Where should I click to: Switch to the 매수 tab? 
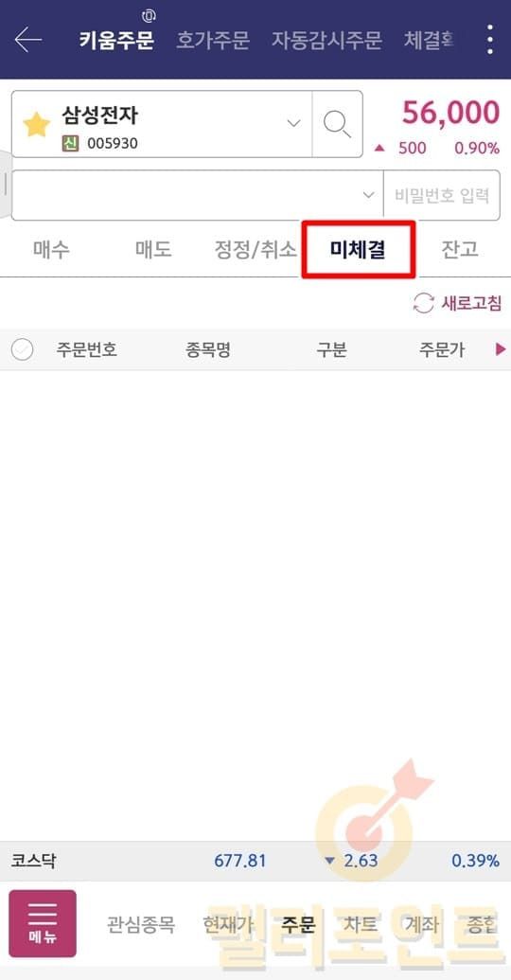pyautogui.click(x=51, y=249)
